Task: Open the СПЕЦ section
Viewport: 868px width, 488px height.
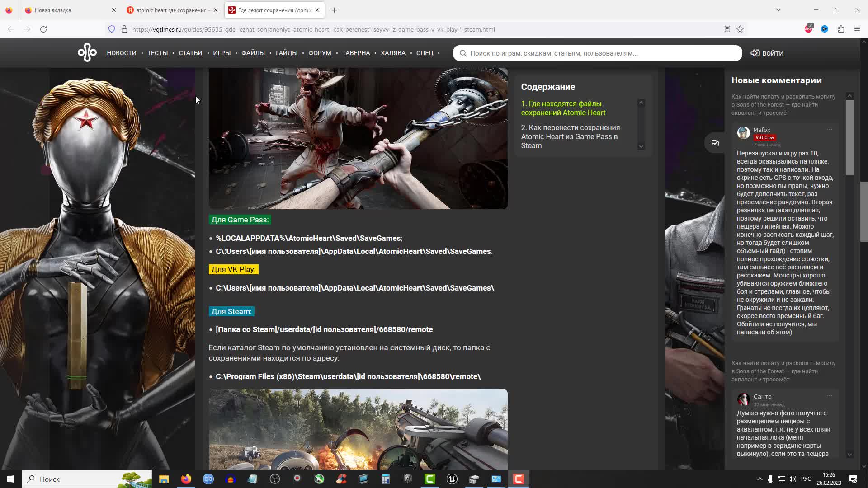Action: (425, 53)
